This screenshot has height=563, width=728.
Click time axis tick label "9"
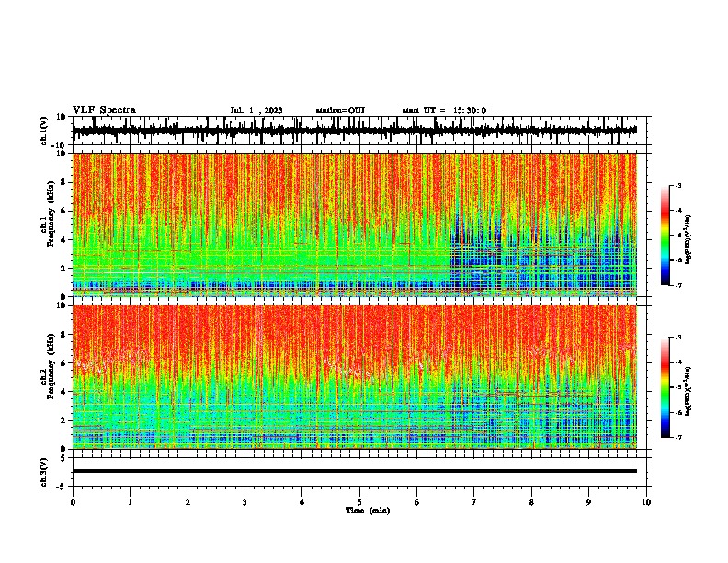(x=588, y=502)
